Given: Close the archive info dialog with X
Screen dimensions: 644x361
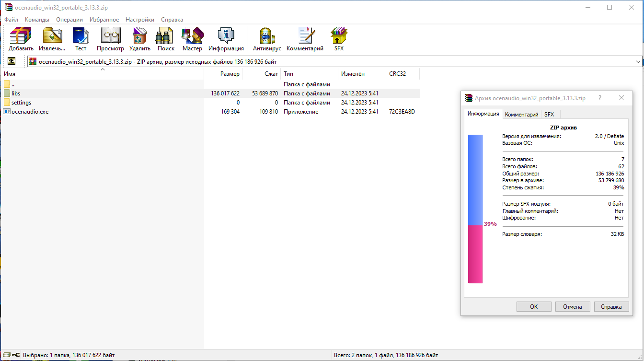Looking at the screenshot, I should click(621, 98).
